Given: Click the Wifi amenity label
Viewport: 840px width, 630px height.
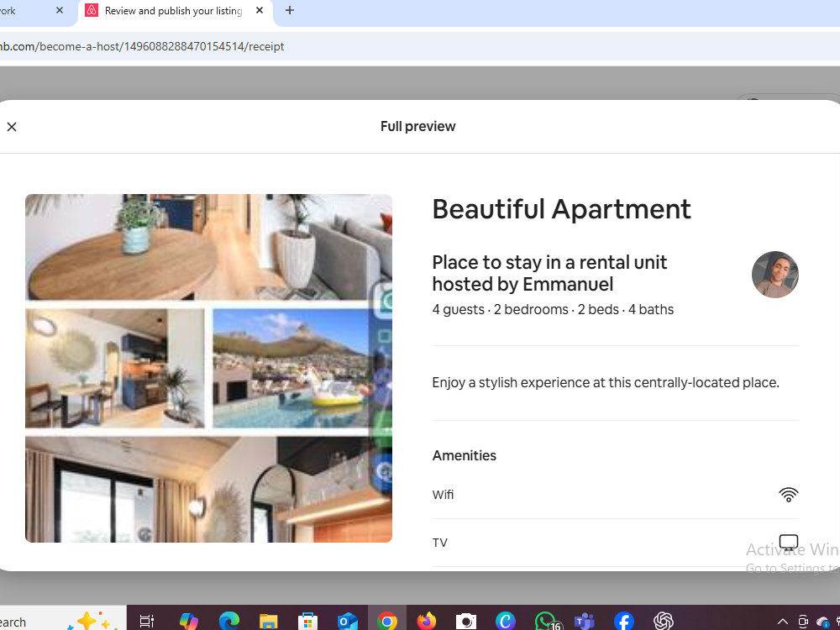Looking at the screenshot, I should pyautogui.click(x=443, y=495).
